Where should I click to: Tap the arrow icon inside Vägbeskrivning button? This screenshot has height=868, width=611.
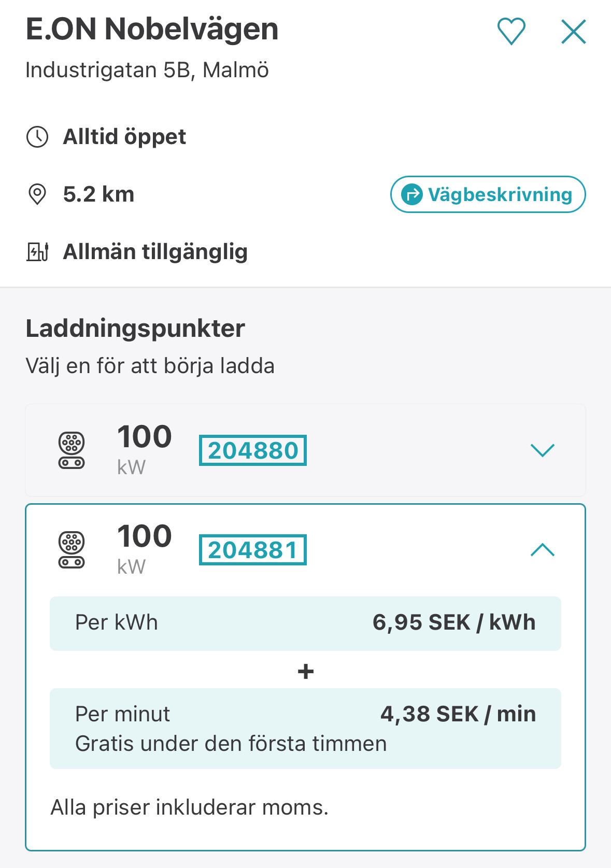click(412, 194)
